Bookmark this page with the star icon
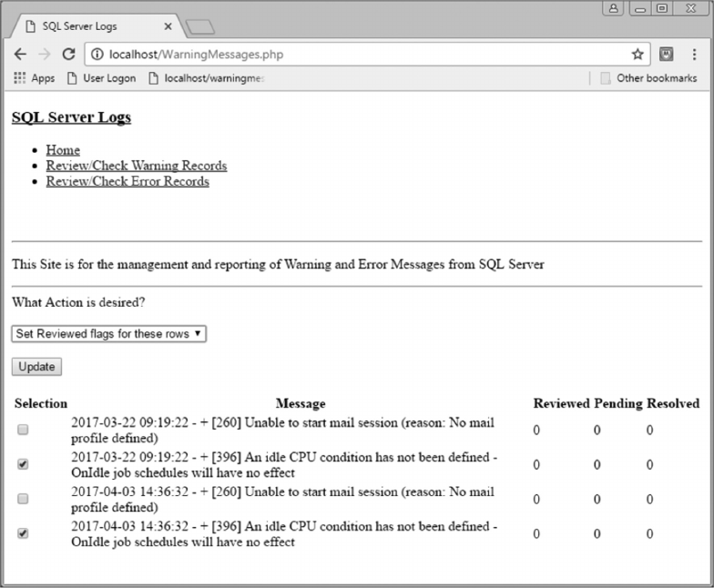The width and height of the screenshot is (714, 588). tap(637, 55)
